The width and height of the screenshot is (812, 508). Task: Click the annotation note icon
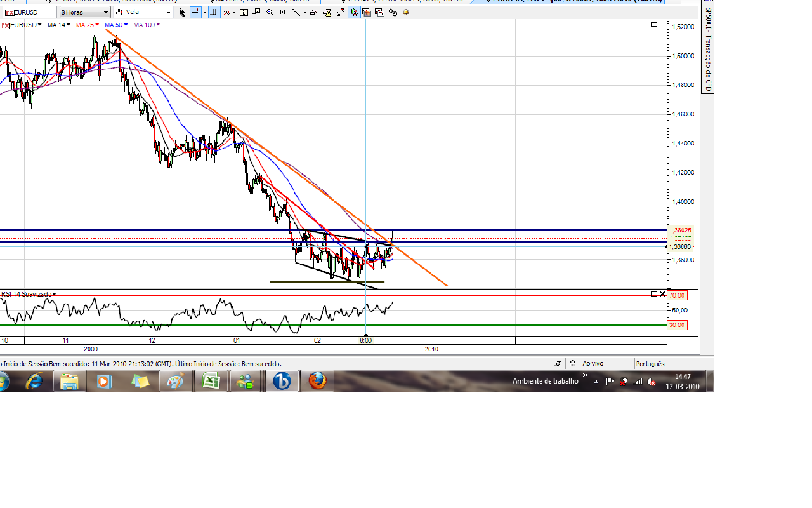(256, 12)
